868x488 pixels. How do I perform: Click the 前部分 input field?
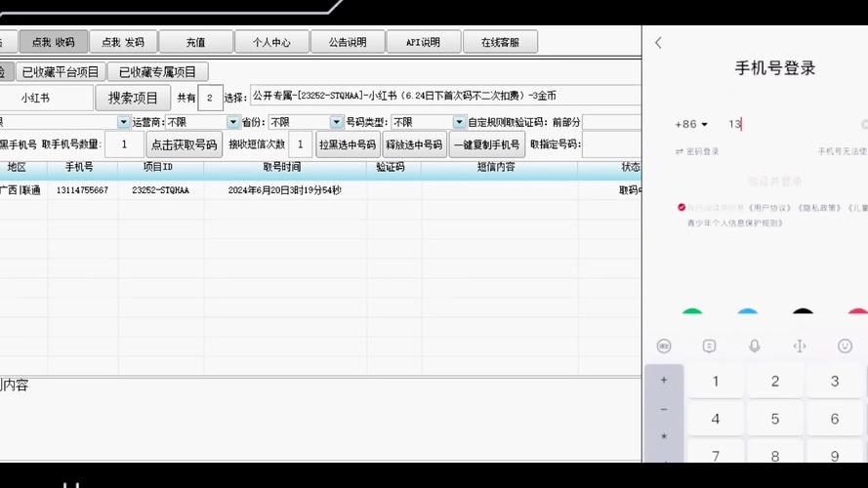[611, 122]
